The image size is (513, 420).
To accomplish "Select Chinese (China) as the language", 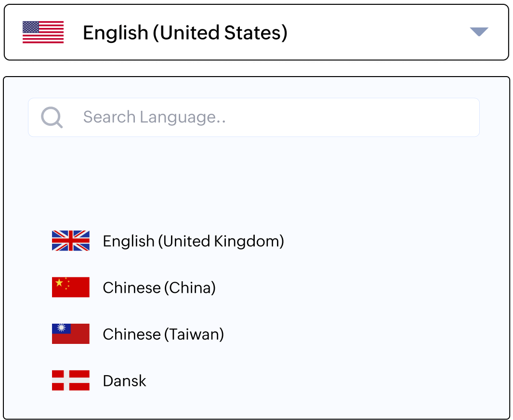I will 158,287.
